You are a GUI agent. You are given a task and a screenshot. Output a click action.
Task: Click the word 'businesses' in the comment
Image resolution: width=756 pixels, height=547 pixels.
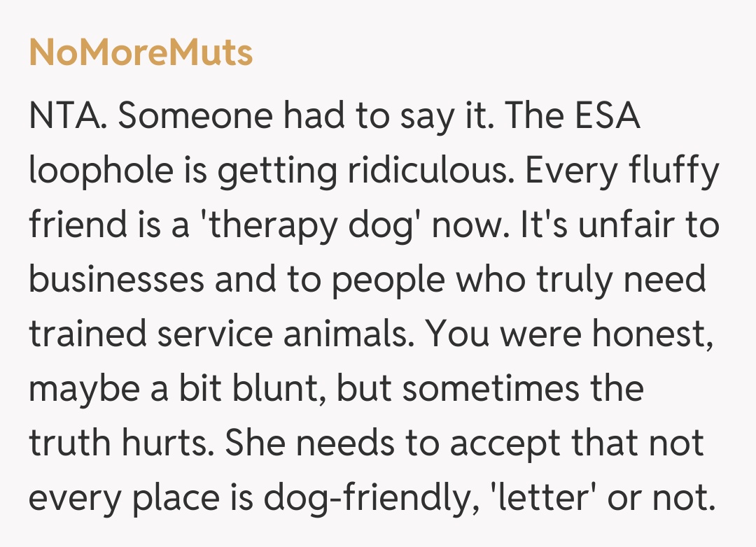[x=116, y=280]
